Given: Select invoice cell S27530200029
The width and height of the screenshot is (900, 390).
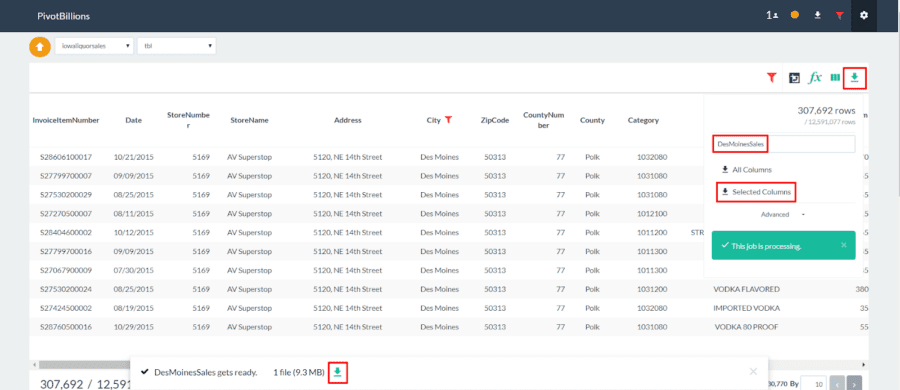Looking at the screenshot, I should 66,195.
